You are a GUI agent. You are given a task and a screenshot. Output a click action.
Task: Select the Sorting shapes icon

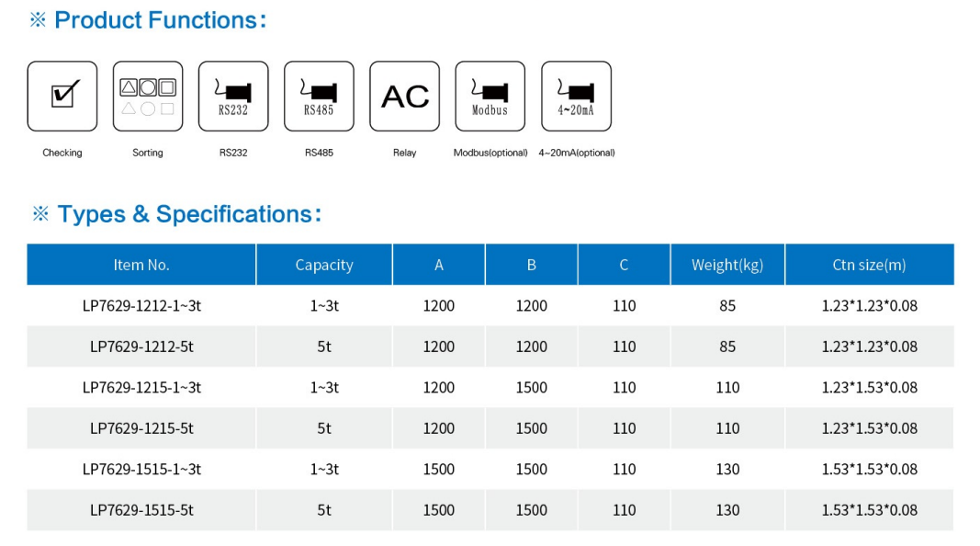(x=148, y=97)
